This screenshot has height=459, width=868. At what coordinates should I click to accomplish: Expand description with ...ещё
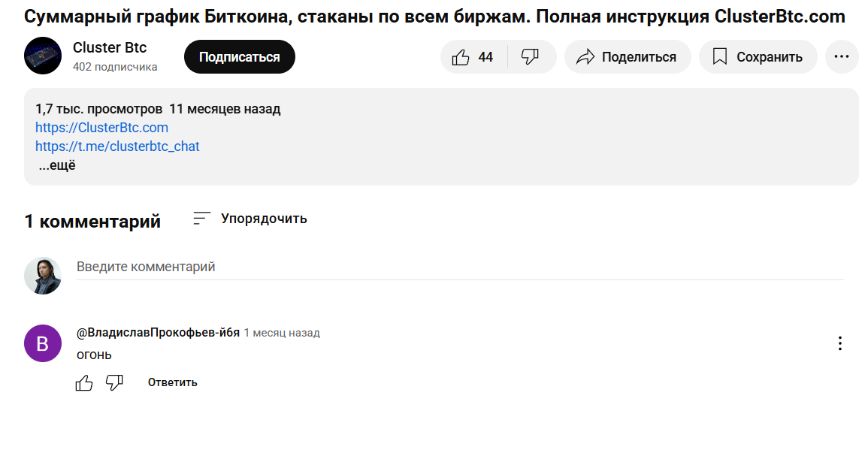(57, 165)
